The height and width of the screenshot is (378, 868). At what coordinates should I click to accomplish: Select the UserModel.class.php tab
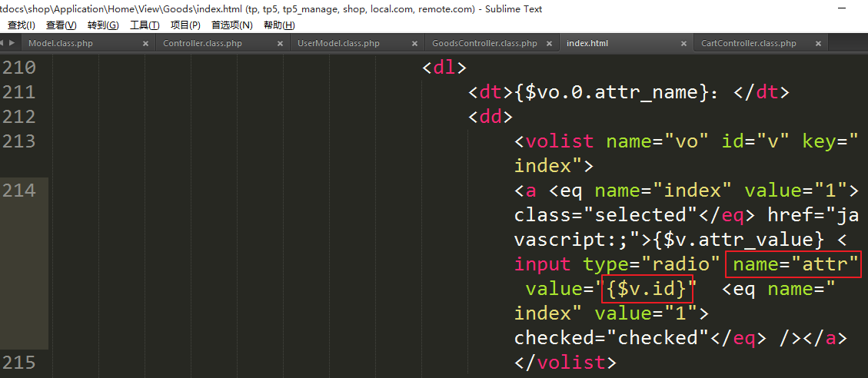tap(338, 44)
